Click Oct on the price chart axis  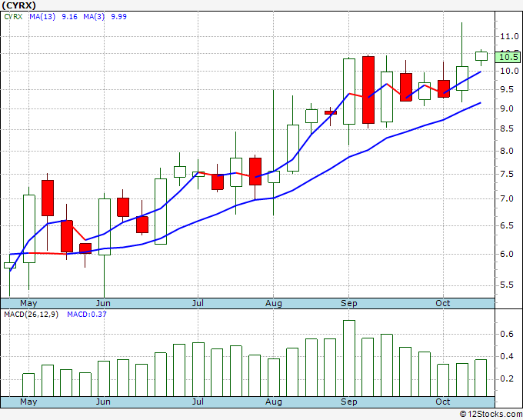[x=443, y=304]
